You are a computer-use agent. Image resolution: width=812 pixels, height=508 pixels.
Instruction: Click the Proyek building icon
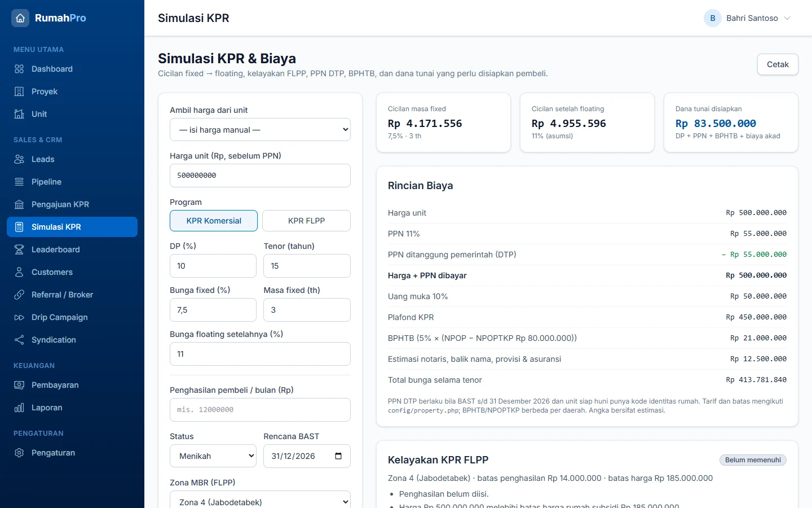click(19, 91)
